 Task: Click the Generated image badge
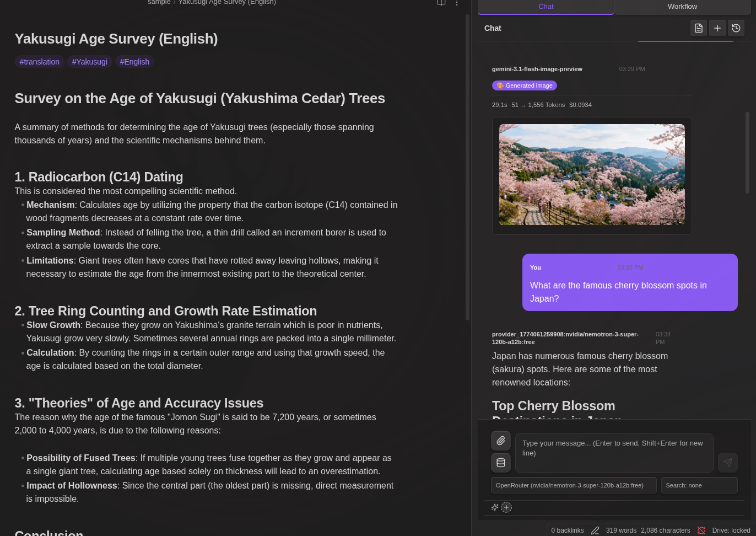pyautogui.click(x=524, y=85)
